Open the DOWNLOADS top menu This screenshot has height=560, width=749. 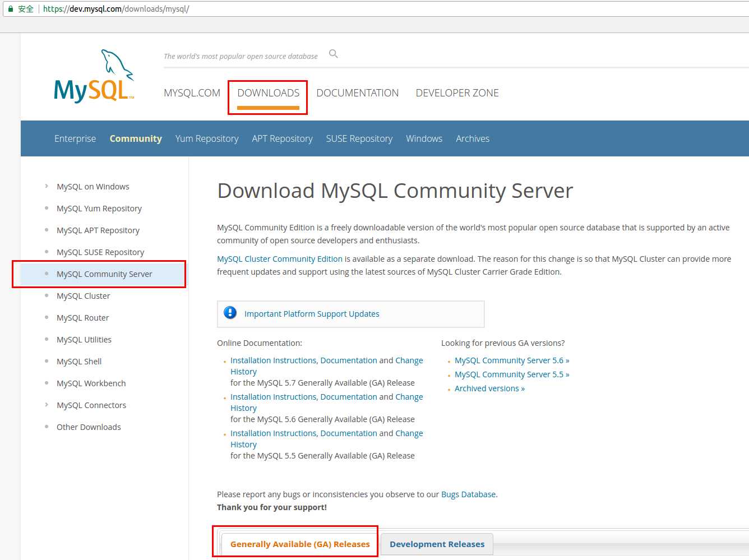[x=268, y=93]
